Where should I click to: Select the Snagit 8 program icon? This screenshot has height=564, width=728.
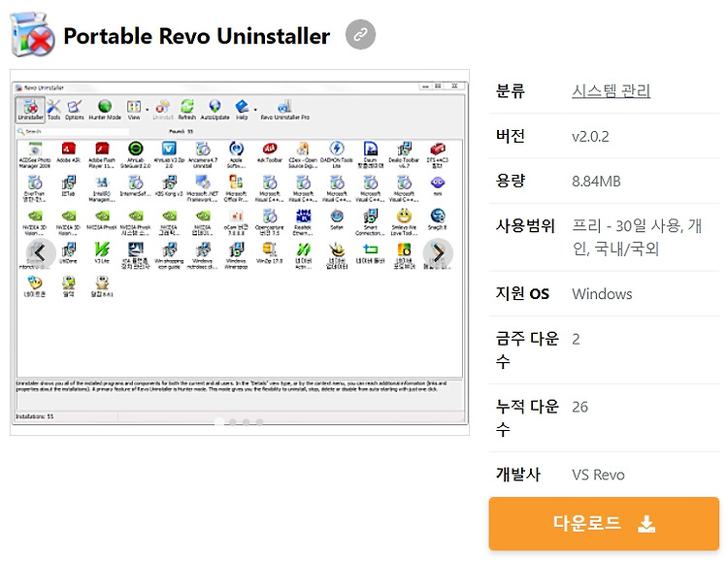pyautogui.click(x=438, y=220)
